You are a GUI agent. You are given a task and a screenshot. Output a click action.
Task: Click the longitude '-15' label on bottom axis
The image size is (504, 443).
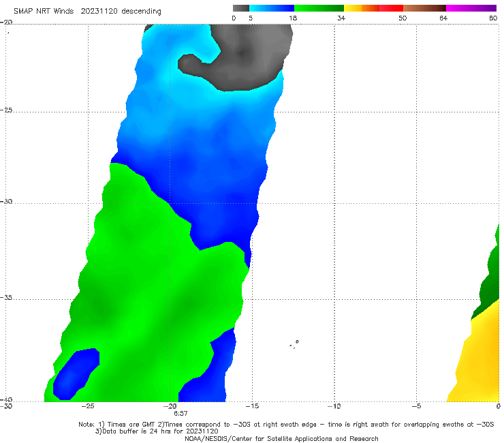(x=252, y=406)
